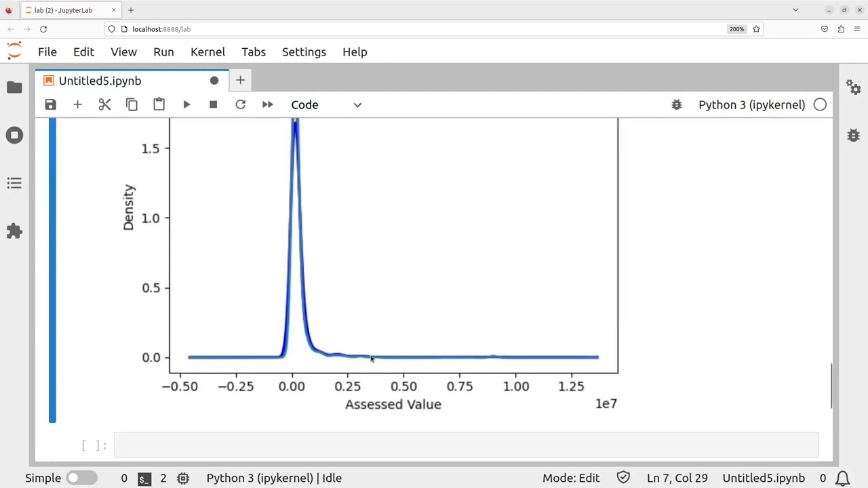Click the JupyterLab logo icon
The image size is (868, 488).
point(14,52)
